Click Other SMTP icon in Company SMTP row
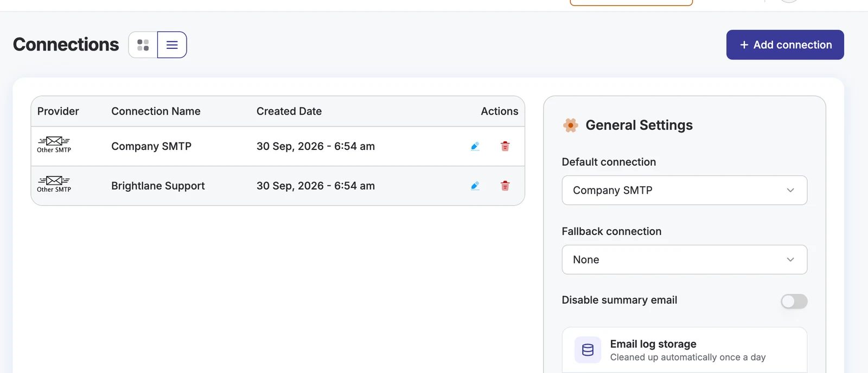 click(54, 145)
